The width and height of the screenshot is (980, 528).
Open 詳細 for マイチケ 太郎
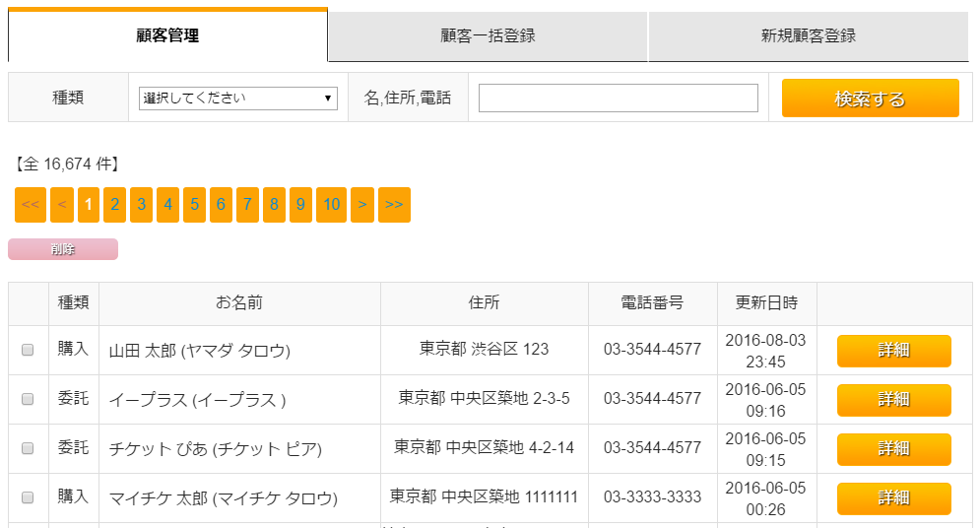893,498
